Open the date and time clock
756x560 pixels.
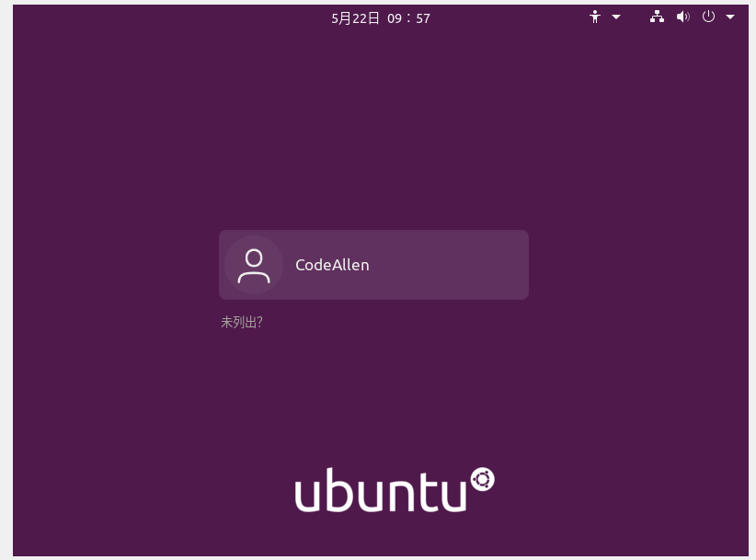tap(381, 18)
